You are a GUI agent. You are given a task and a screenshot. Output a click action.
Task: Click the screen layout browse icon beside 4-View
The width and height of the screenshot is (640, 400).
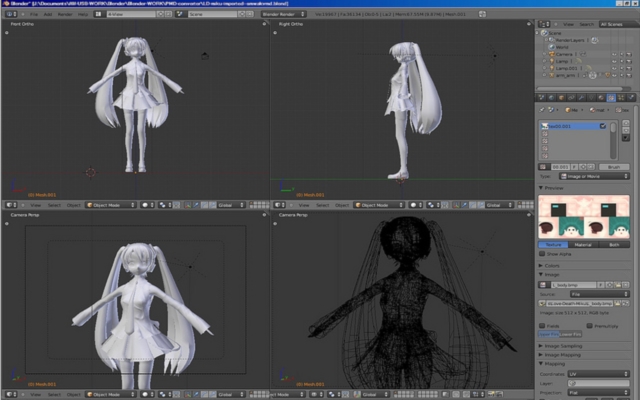click(x=98, y=14)
